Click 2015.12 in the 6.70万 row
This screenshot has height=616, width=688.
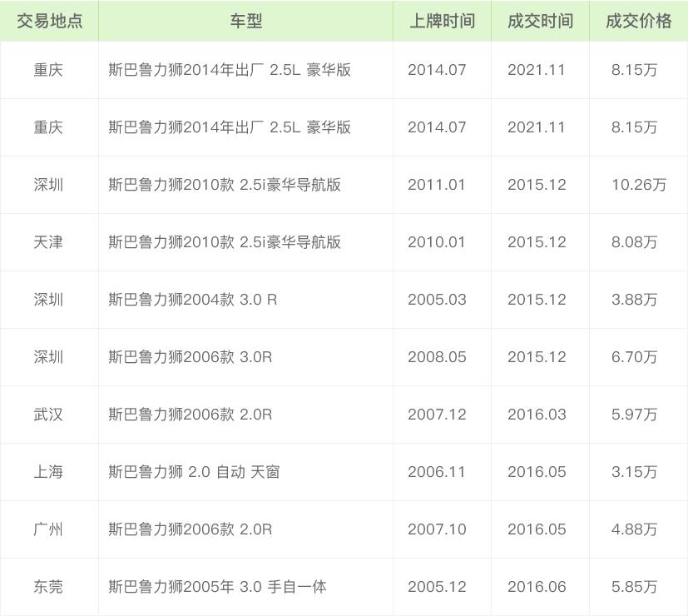point(537,357)
